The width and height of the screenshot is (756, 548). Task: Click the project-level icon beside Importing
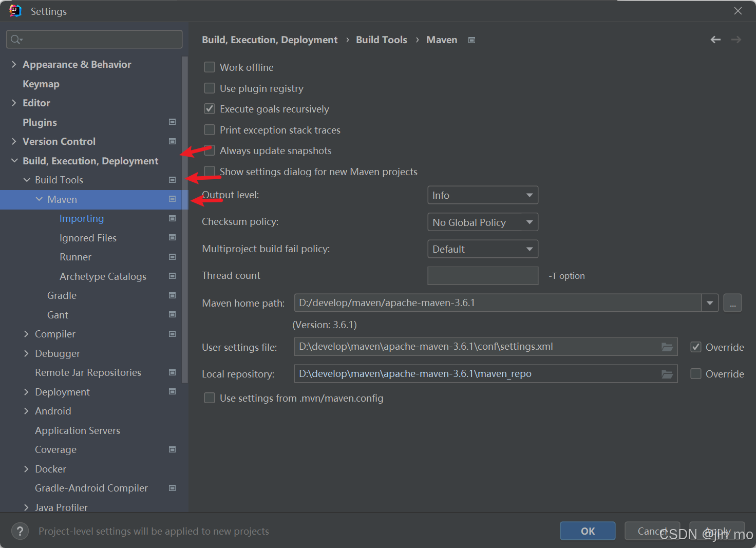[x=173, y=218]
